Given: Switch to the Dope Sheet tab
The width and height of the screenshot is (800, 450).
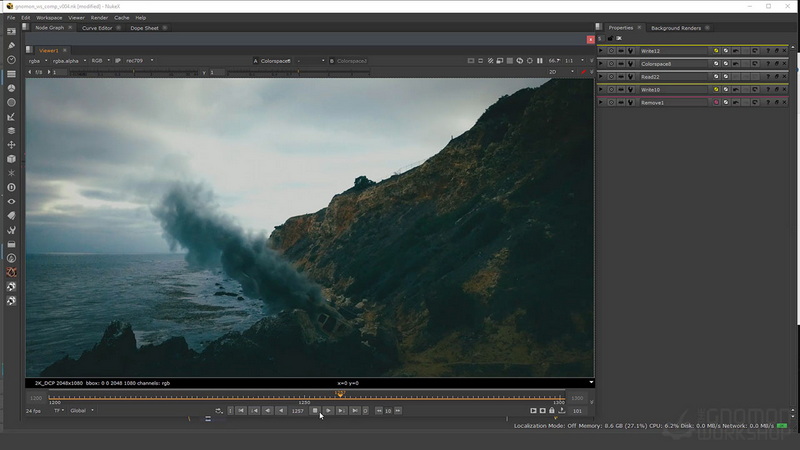Looking at the screenshot, I should click(x=144, y=28).
